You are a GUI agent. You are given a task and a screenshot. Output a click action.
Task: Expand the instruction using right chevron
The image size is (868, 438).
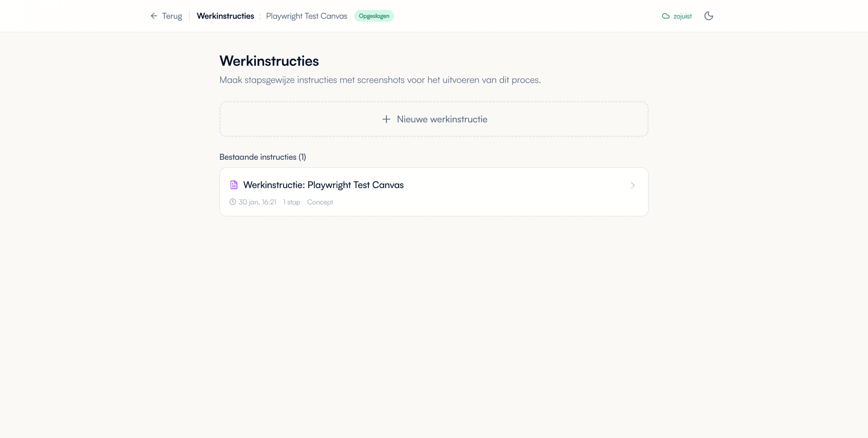click(x=632, y=186)
